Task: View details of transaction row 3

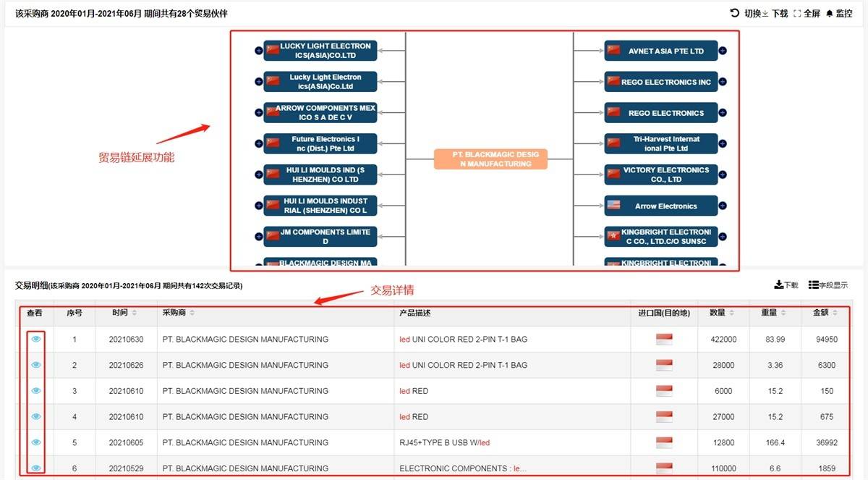Action: 36,391
